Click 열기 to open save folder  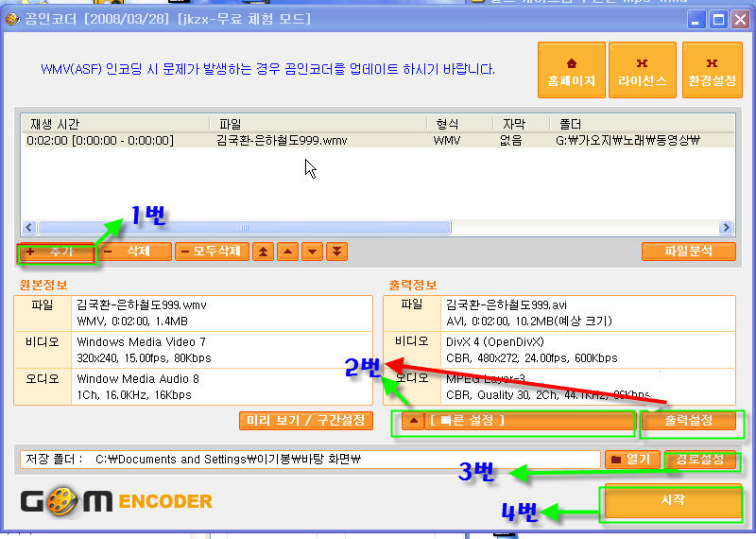(x=631, y=460)
